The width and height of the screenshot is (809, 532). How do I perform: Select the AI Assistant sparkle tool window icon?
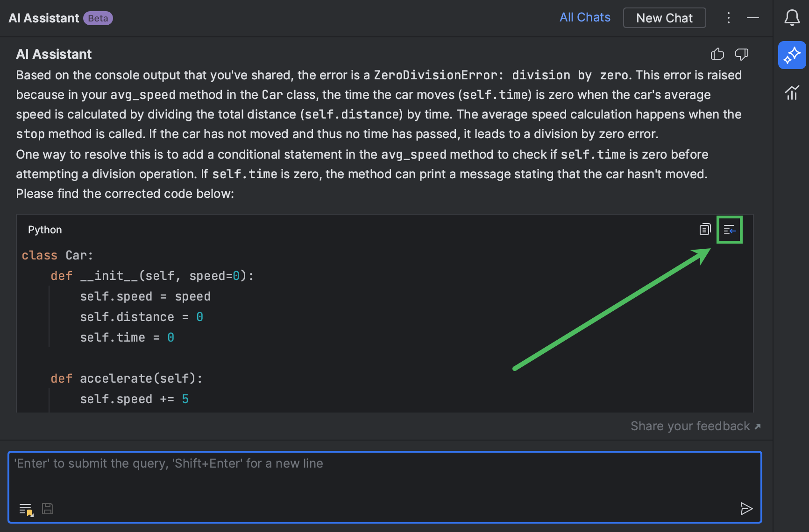coord(792,55)
